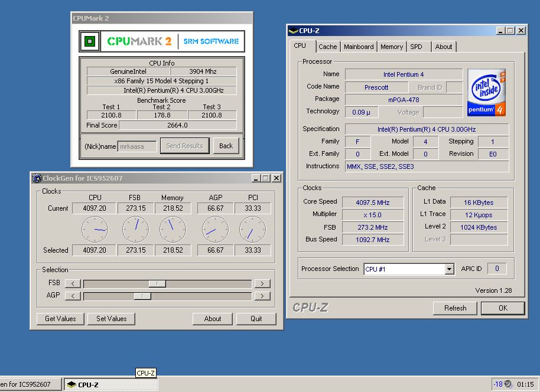Click the ClockGen title bar clock icon

(x=37, y=178)
